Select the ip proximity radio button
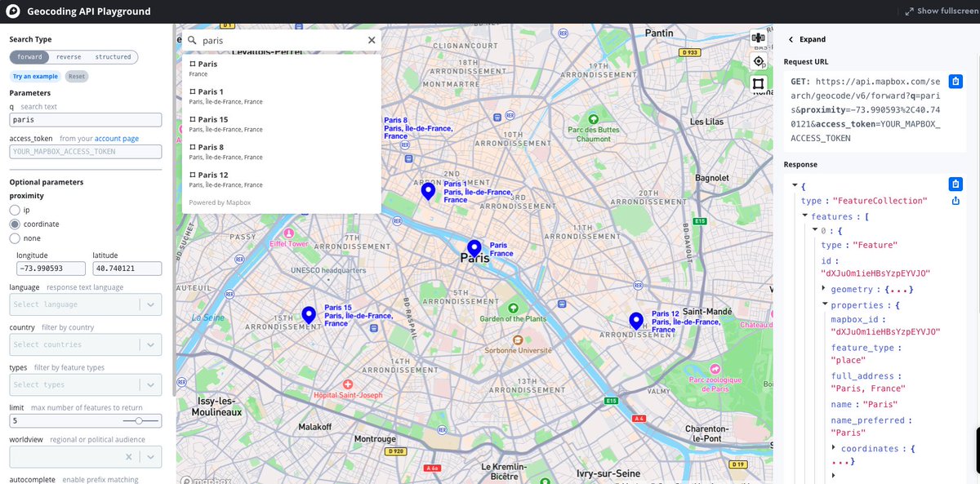 (14, 209)
